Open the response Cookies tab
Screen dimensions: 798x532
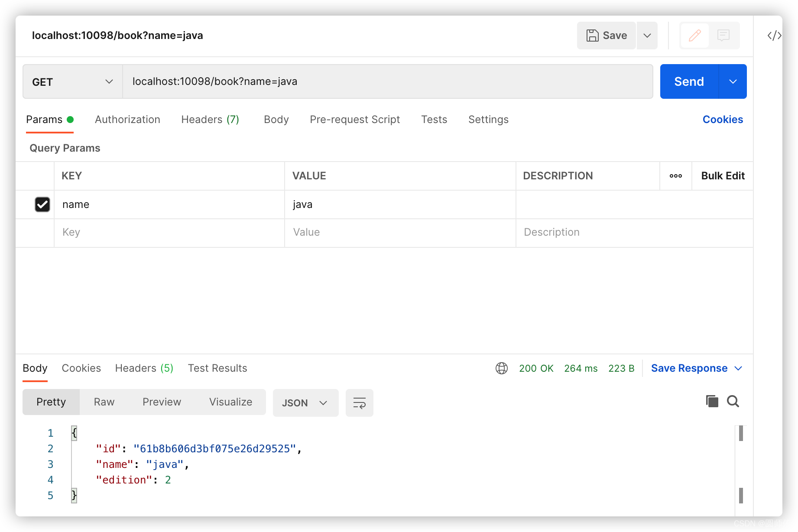coord(81,368)
